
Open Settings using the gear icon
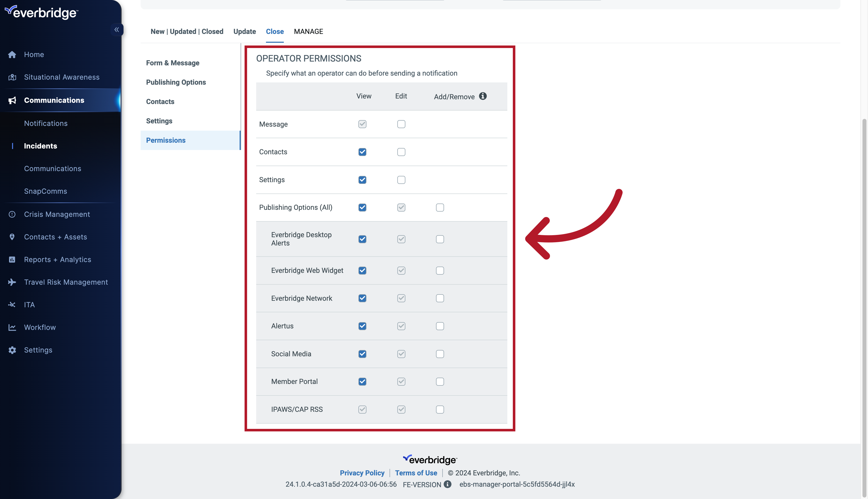[x=12, y=350]
